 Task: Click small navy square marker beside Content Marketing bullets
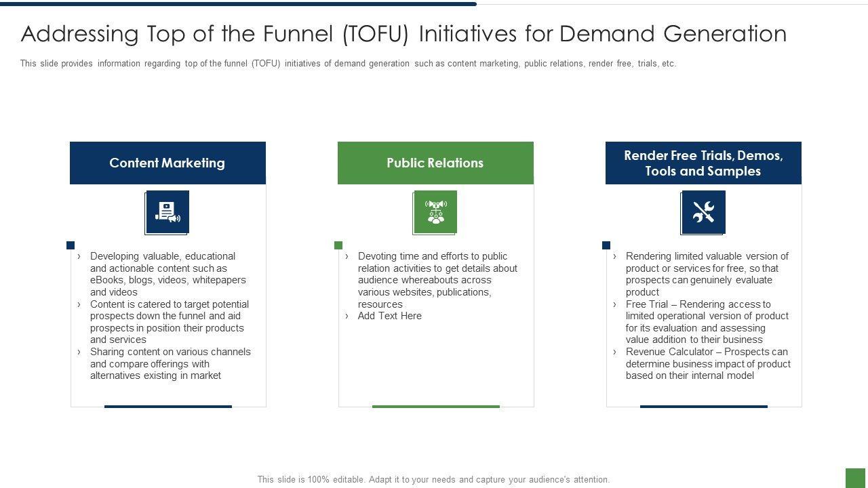pos(71,245)
